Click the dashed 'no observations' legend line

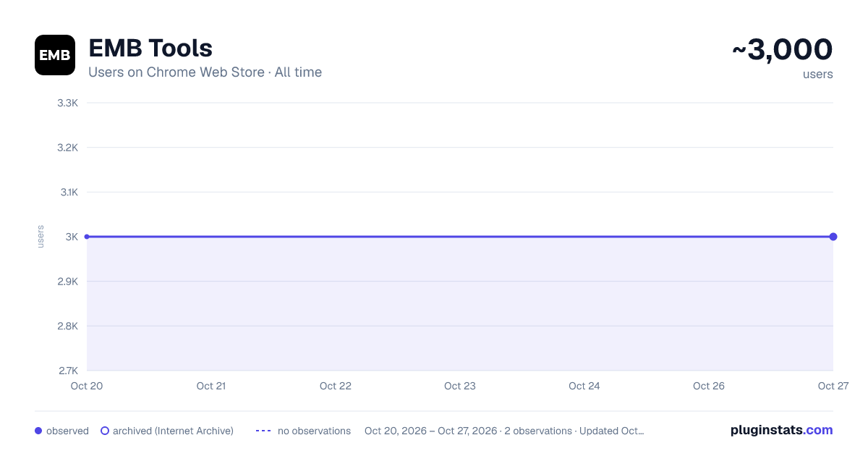coord(263,431)
